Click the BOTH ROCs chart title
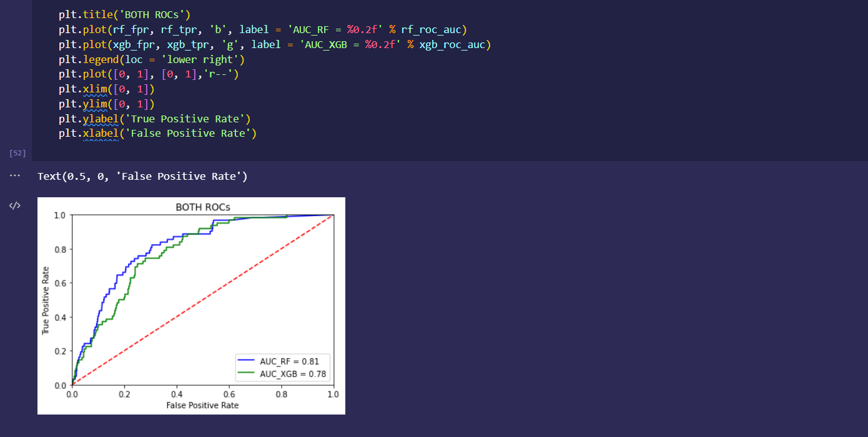Image resolution: width=868 pixels, height=437 pixels. (202, 207)
